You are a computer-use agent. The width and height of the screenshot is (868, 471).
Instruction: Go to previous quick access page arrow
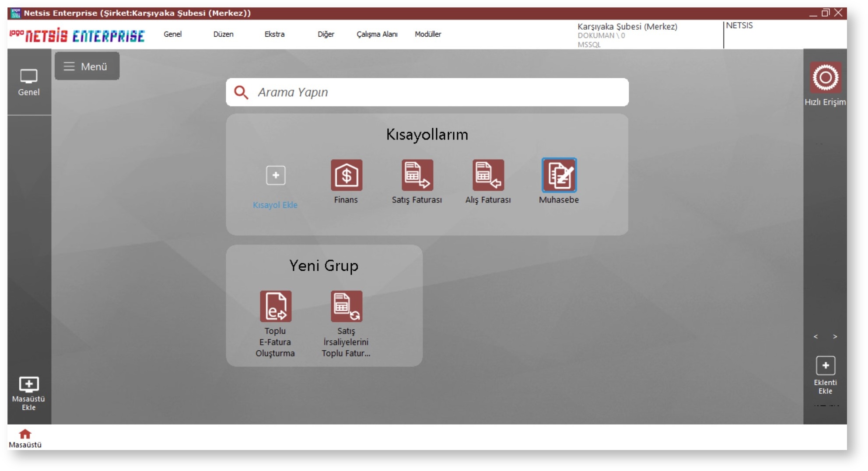pyautogui.click(x=815, y=336)
